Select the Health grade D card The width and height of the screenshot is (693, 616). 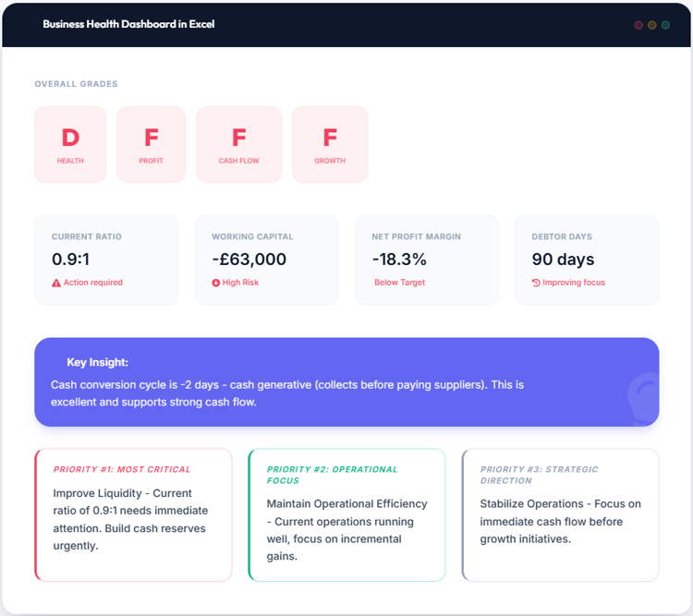[70, 144]
